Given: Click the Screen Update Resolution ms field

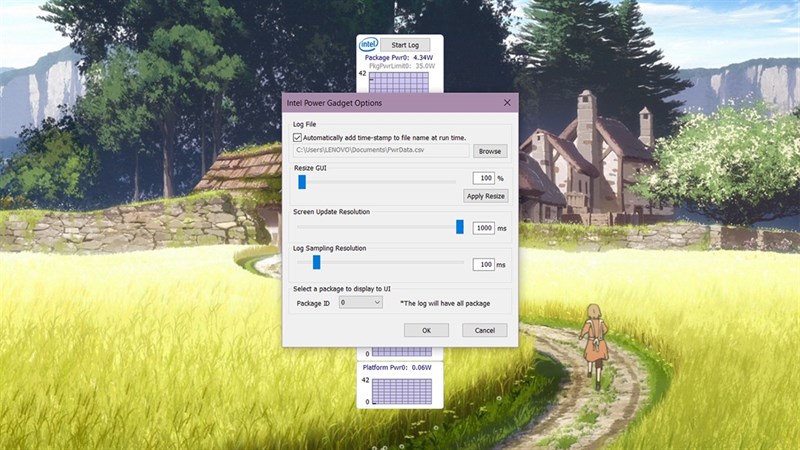Looking at the screenshot, I should 484,228.
